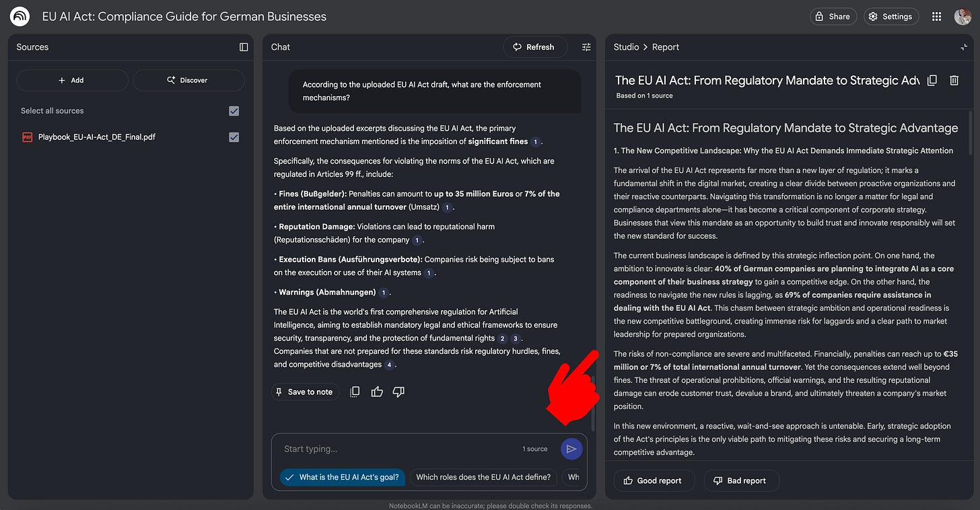The width and height of the screenshot is (980, 510).
Task: Click Save to note button
Action: pos(306,392)
